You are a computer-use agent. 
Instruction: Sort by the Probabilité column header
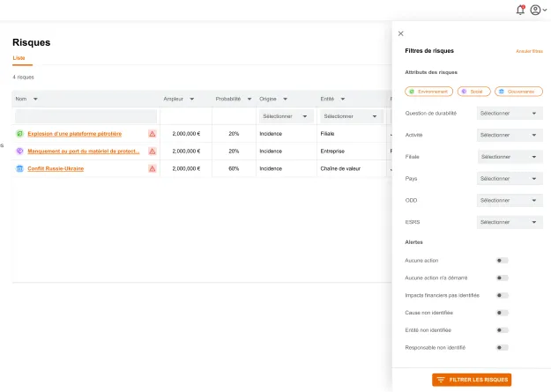pos(234,99)
